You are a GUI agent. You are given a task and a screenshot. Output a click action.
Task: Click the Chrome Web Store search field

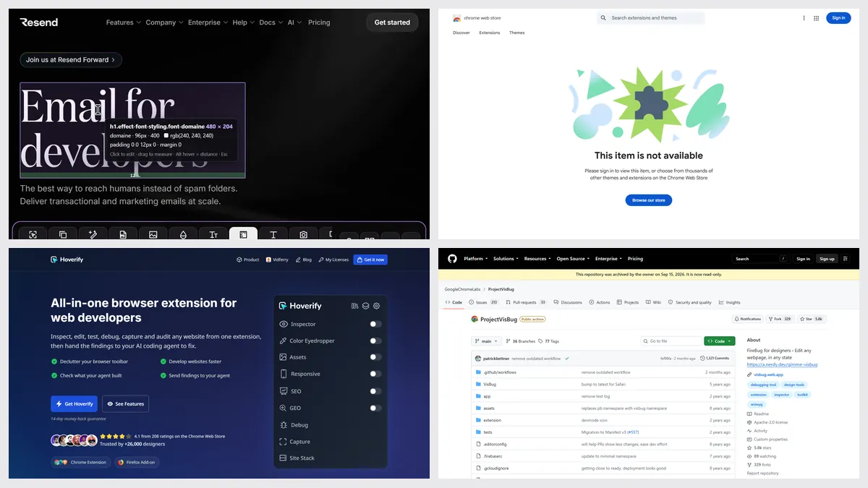(651, 18)
